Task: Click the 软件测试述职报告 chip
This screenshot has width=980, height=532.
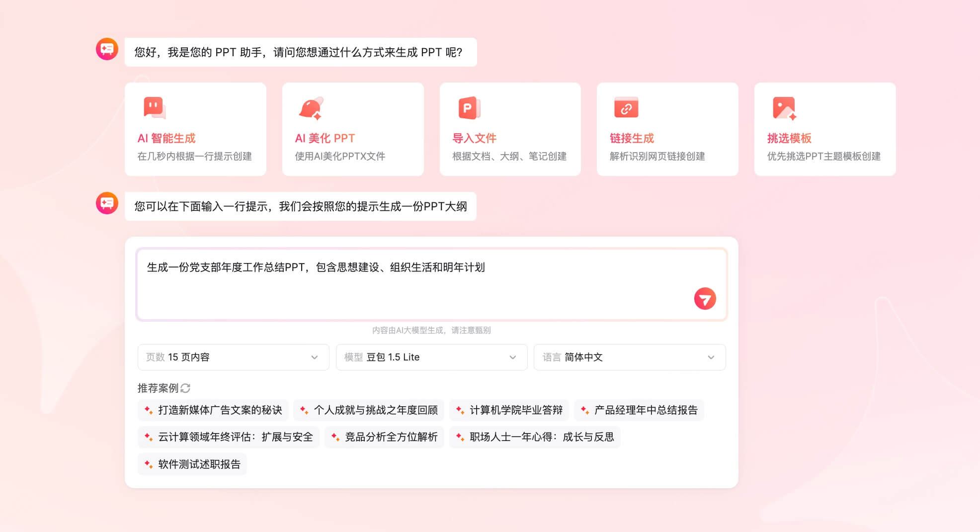Action: (x=192, y=464)
